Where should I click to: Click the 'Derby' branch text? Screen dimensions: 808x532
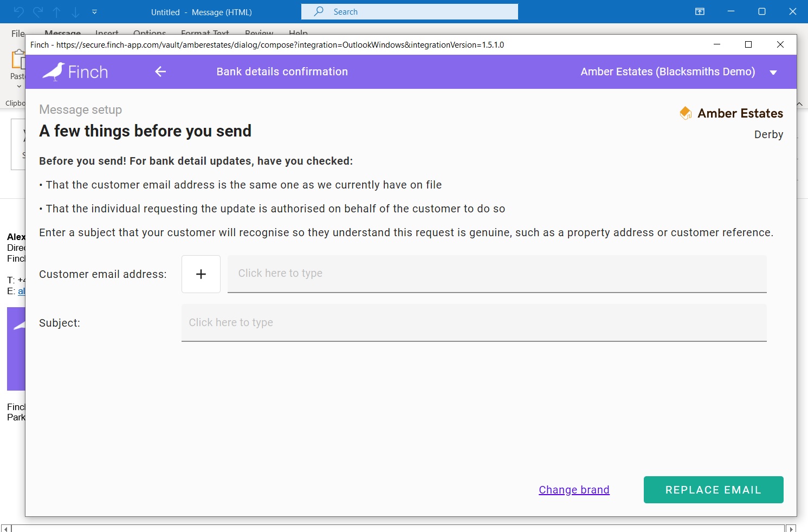point(768,134)
